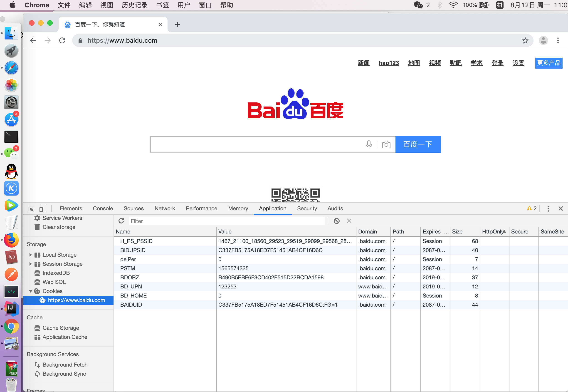The height and width of the screenshot is (392, 568).
Task: Open the hao123 link
Action: click(x=389, y=63)
